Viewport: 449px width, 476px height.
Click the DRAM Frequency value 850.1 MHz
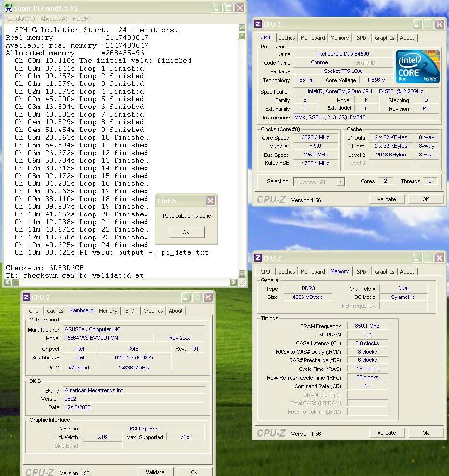pos(367,326)
